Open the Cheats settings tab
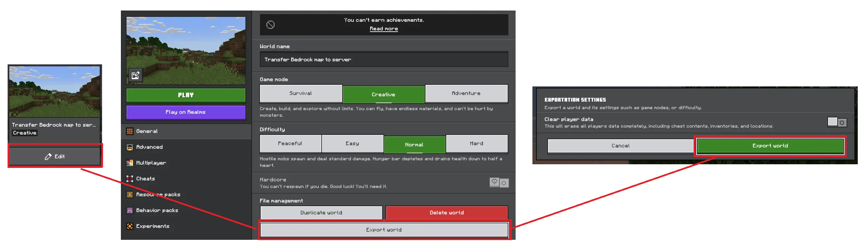The image size is (868, 250). (186, 179)
